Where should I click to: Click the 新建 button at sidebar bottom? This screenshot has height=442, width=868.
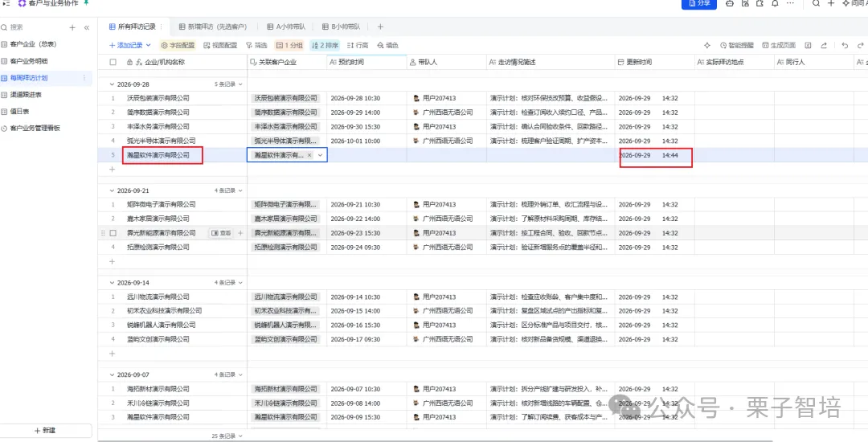click(x=45, y=431)
